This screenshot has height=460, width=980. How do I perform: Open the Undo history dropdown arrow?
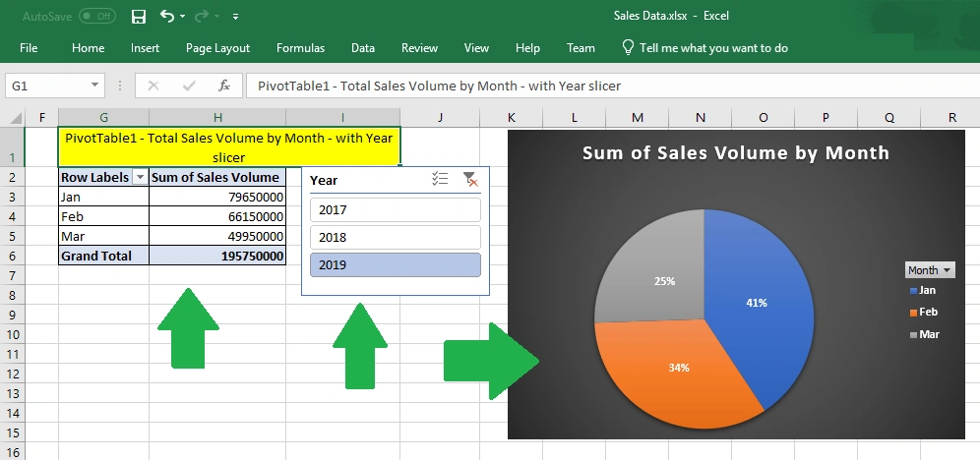(x=182, y=17)
